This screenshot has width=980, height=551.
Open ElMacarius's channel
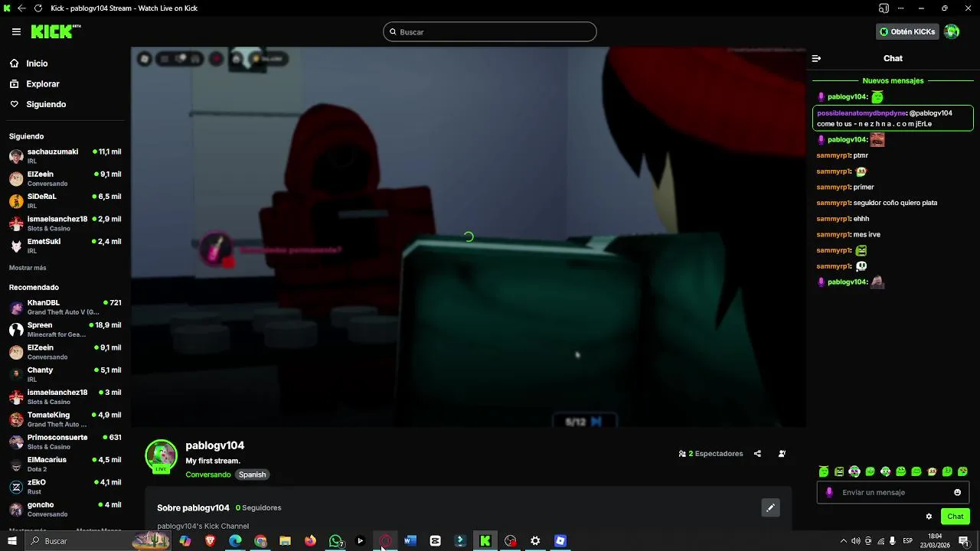(65, 465)
